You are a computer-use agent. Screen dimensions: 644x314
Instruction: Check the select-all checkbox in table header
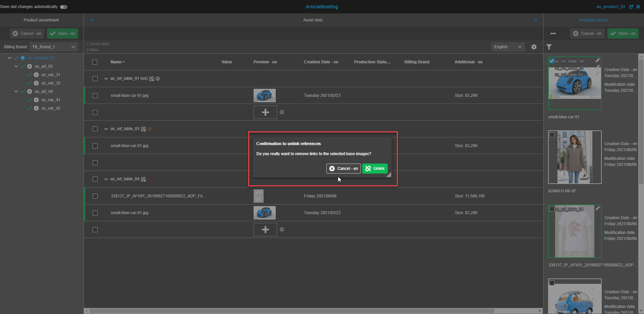[95, 62]
